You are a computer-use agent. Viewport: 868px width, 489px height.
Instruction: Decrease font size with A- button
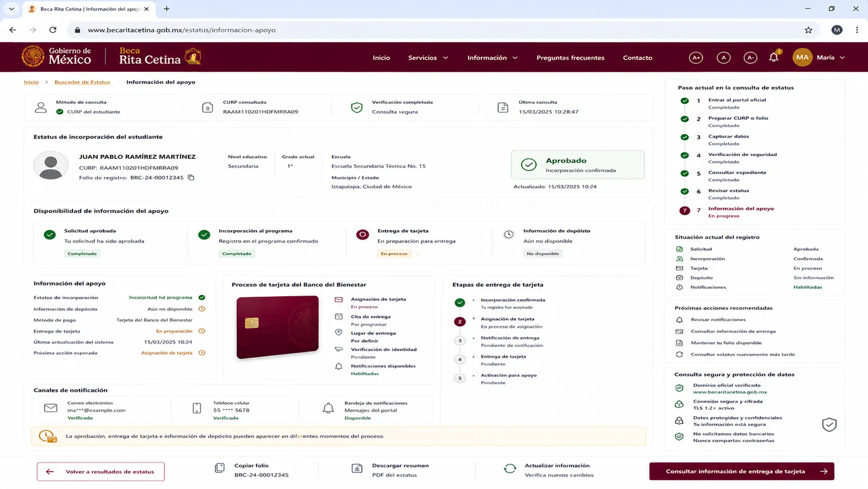tap(750, 58)
